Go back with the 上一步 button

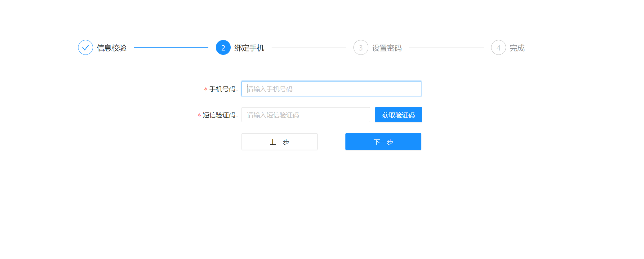[x=279, y=142]
